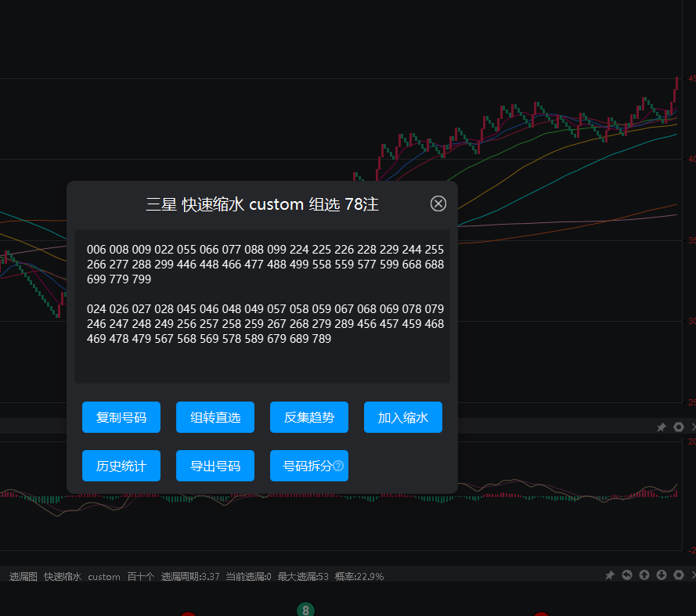Click the 遗漏图 label in status bar
The height and width of the screenshot is (616, 696).
point(23,577)
